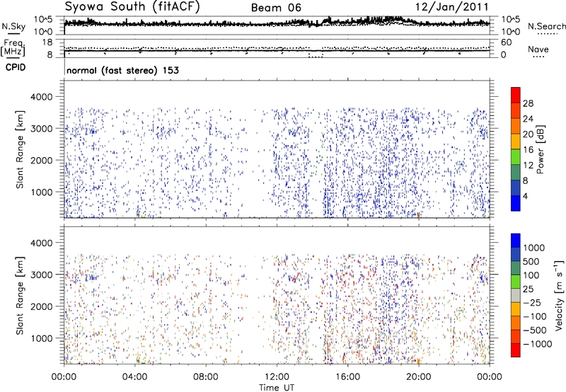Click the 'Velocity [m s⁻¹]' colorbar label
566x392 pixels.
(559, 295)
